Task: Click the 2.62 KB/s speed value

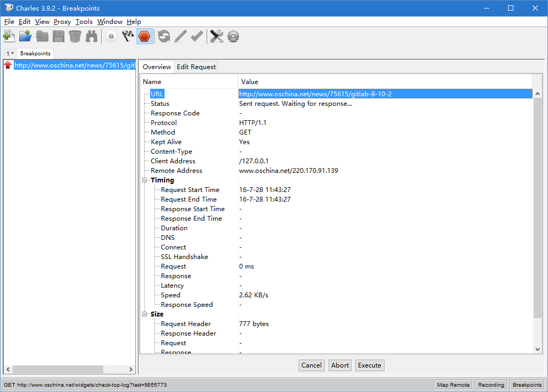Action: [x=253, y=295]
